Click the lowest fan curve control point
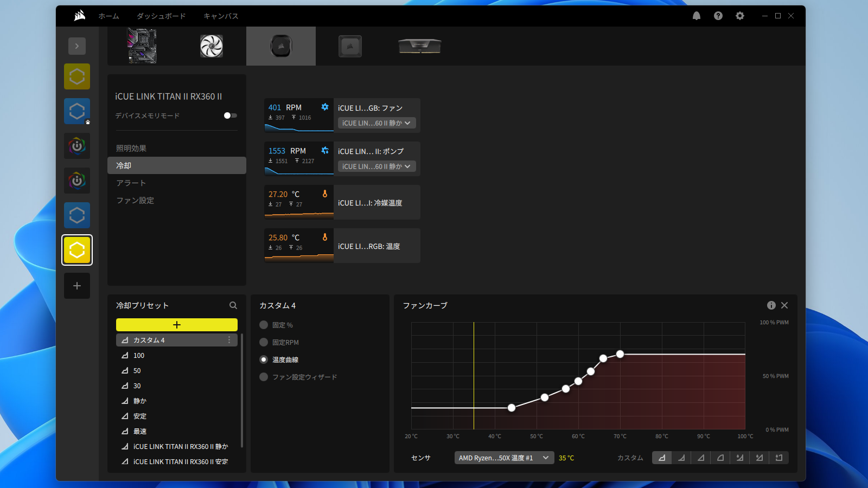This screenshot has width=868, height=488. [x=512, y=408]
